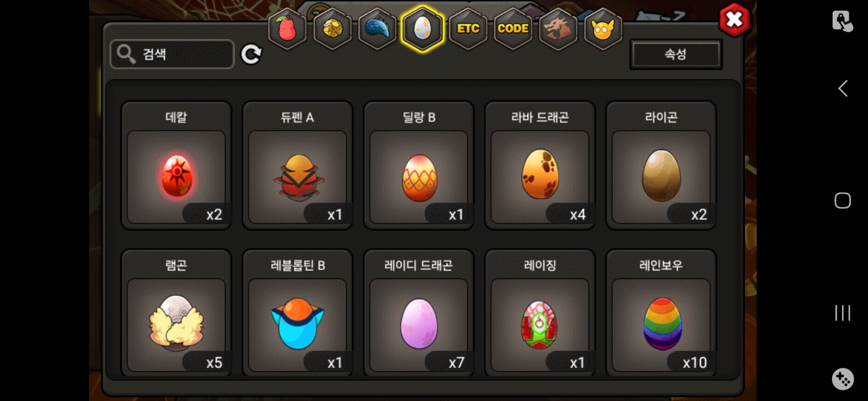This screenshot has height=401, width=868.
Task: Select the 듀펜 A egg
Action: coord(297,165)
